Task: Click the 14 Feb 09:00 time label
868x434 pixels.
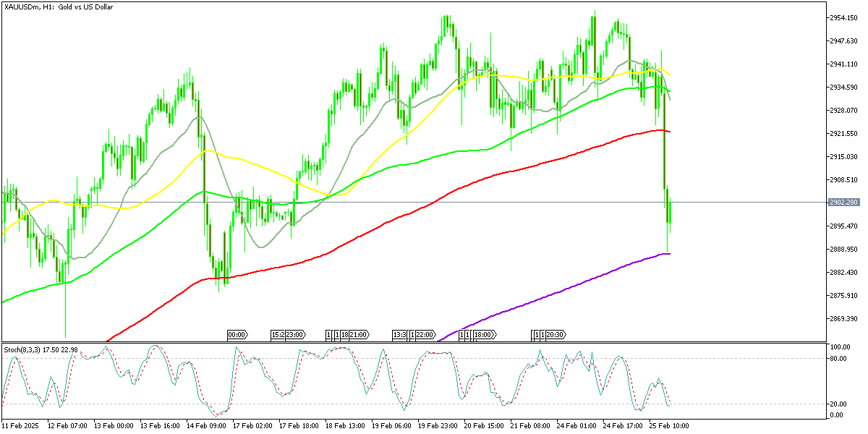Action: coord(207,426)
